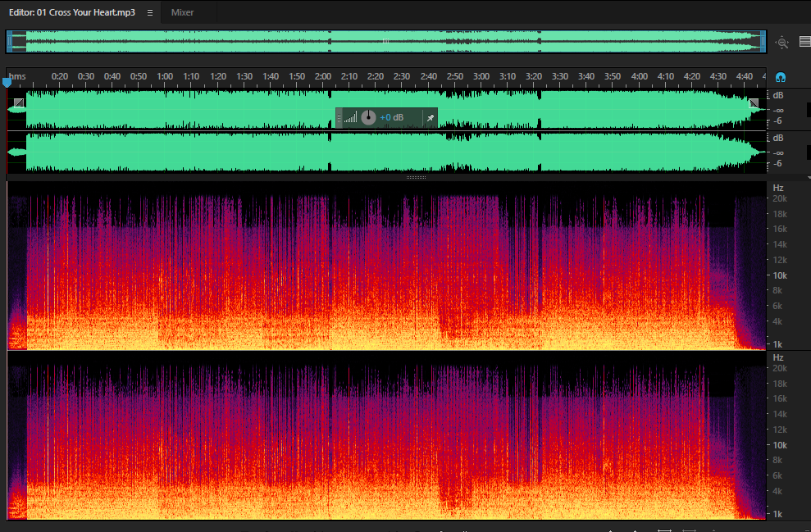Click the divider grip between waveform and spectrogram
The image size is (811, 532).
[416, 177]
